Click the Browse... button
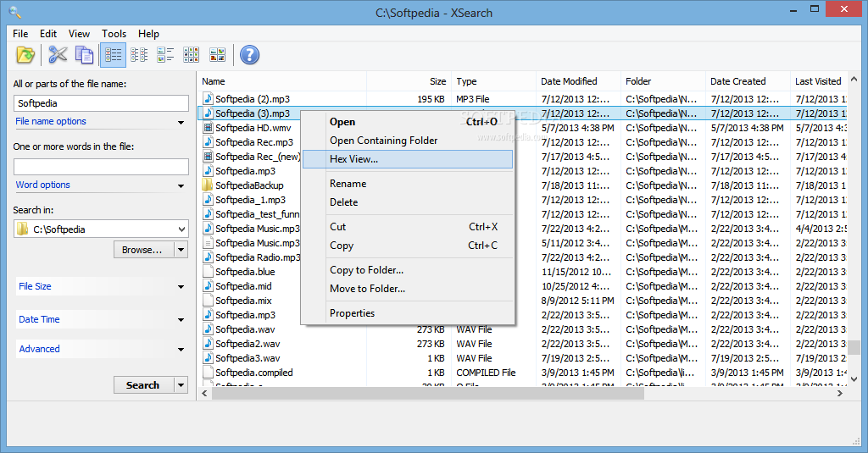The image size is (868, 453). click(x=144, y=250)
